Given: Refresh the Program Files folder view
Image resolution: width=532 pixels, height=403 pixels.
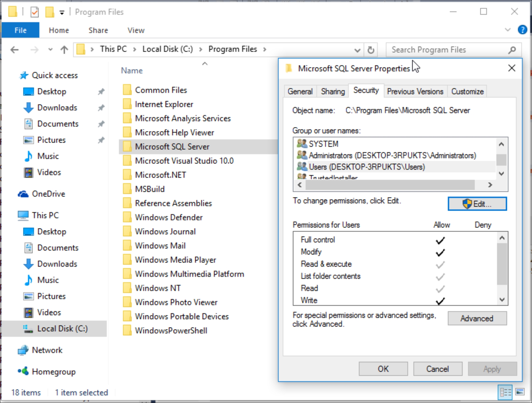Looking at the screenshot, I should [x=371, y=50].
